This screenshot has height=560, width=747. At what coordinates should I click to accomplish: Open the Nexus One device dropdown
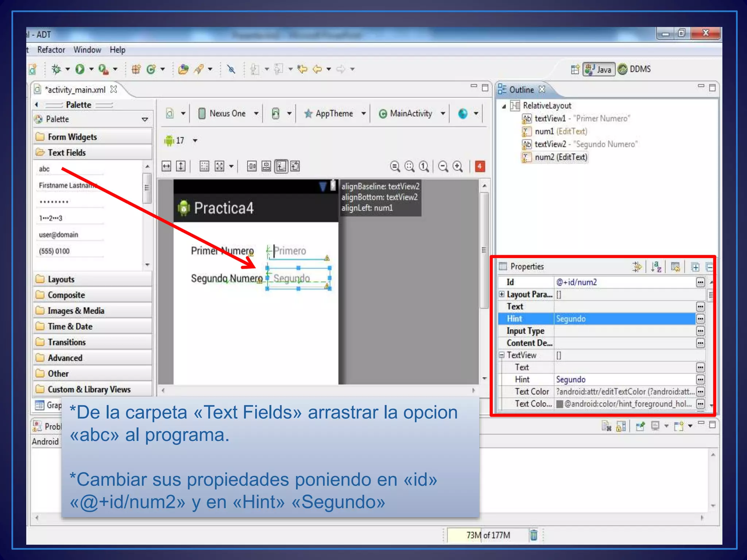point(228,113)
